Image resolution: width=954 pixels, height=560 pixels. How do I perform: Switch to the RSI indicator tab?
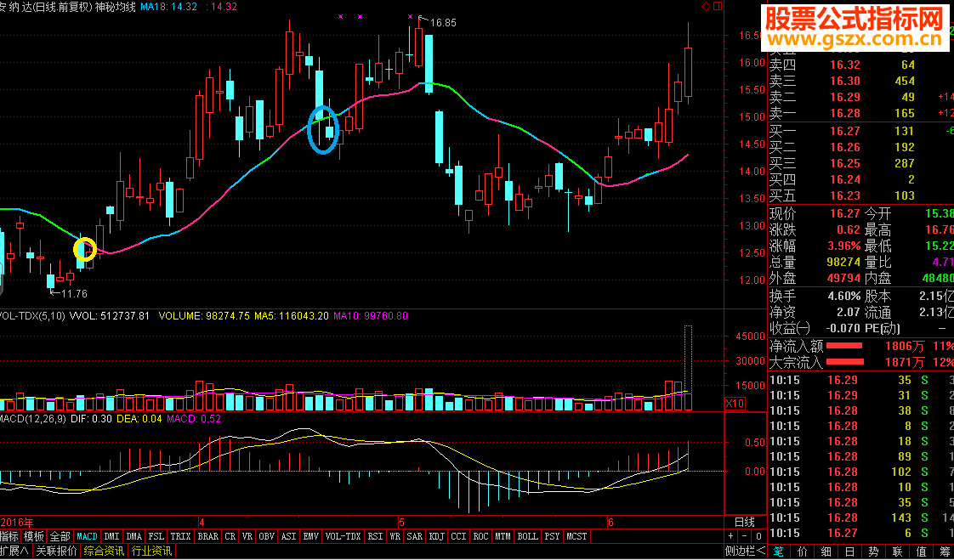click(376, 537)
